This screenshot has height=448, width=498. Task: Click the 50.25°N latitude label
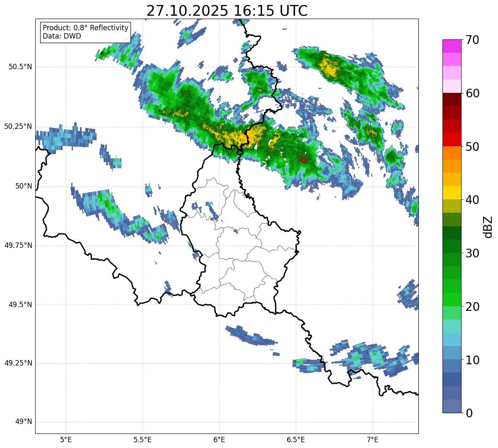pyautogui.click(x=18, y=126)
